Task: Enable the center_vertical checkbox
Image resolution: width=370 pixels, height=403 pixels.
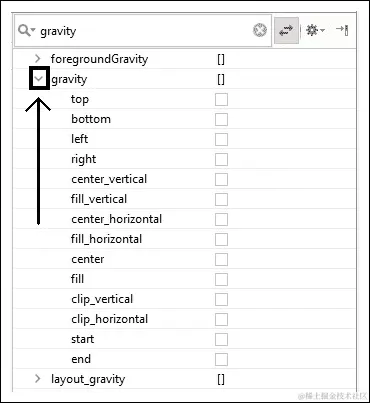Action: (x=221, y=179)
